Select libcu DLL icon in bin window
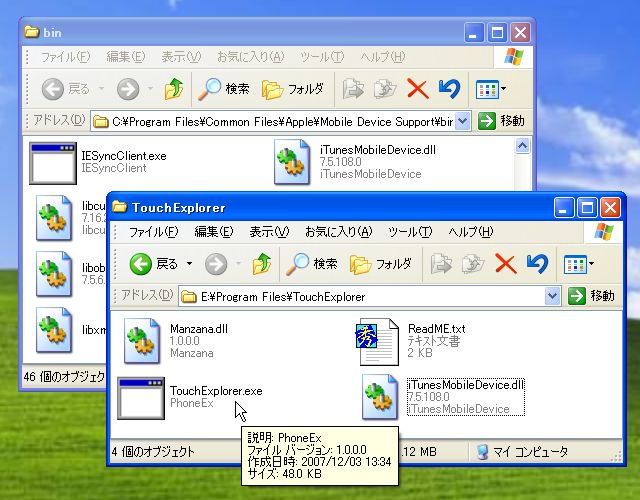 coord(53,218)
